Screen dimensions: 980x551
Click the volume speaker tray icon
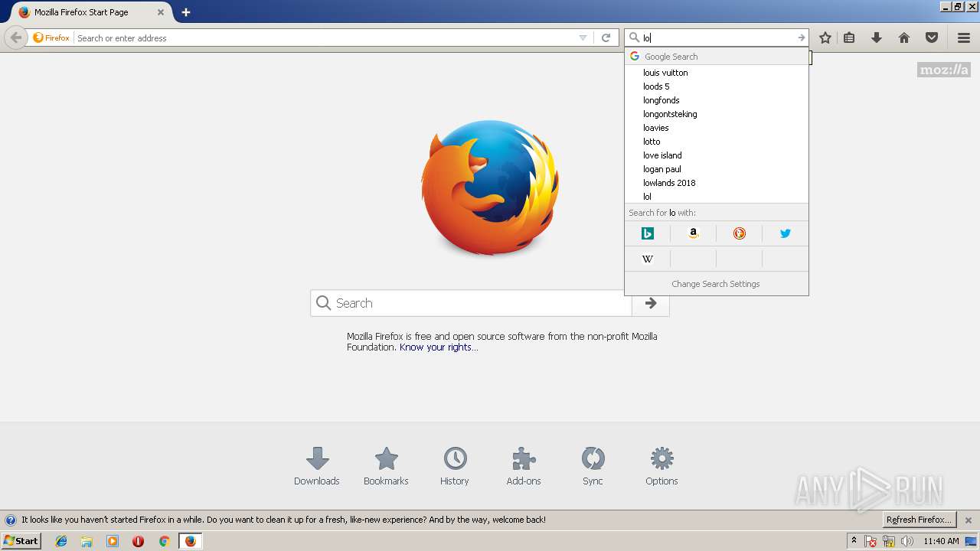click(x=907, y=541)
